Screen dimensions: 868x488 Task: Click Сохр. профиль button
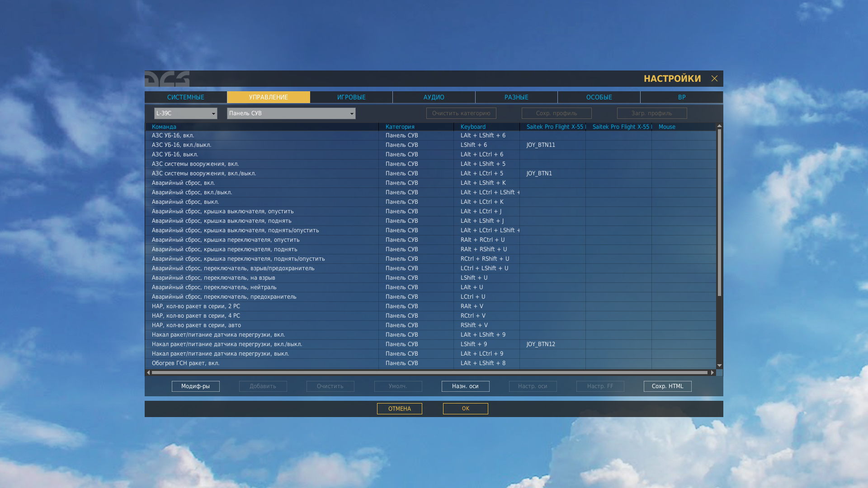557,113
